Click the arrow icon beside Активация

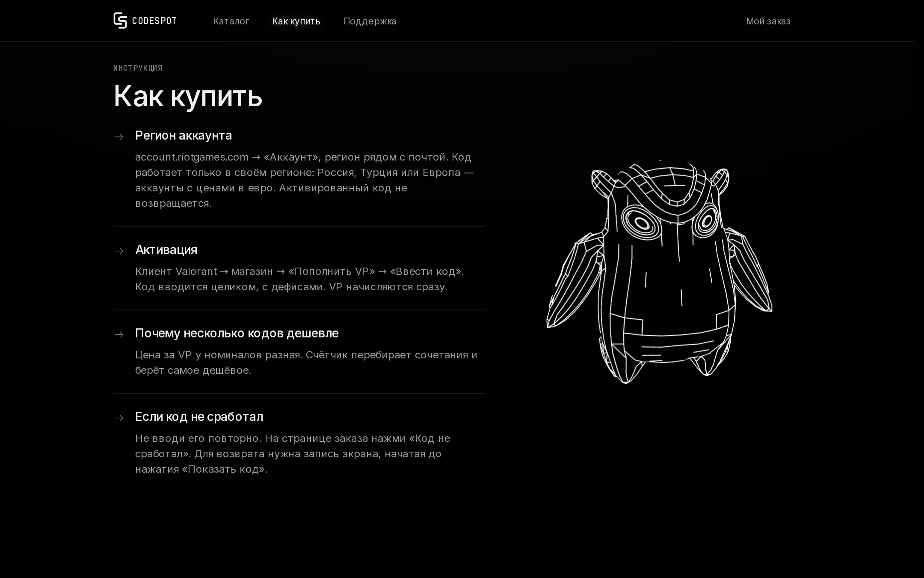[119, 251]
